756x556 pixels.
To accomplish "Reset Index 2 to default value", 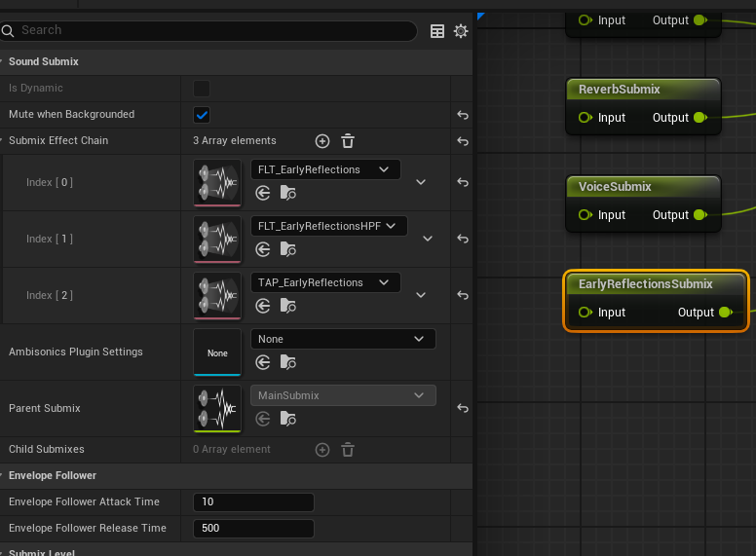I will click(463, 295).
